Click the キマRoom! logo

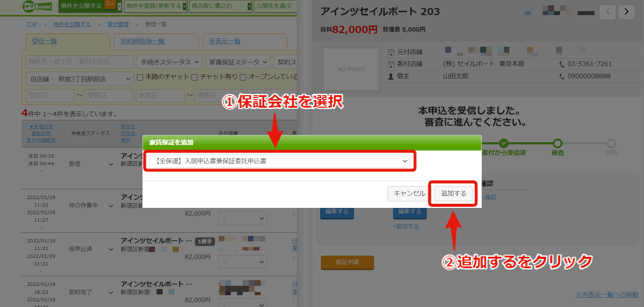click(37, 6)
